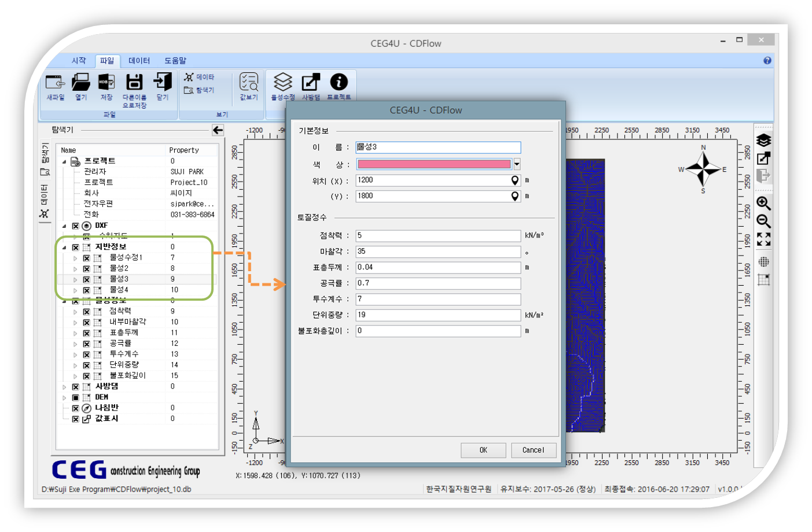
Task: Pick Y location with map pin icon
Action: pyautogui.click(x=515, y=196)
